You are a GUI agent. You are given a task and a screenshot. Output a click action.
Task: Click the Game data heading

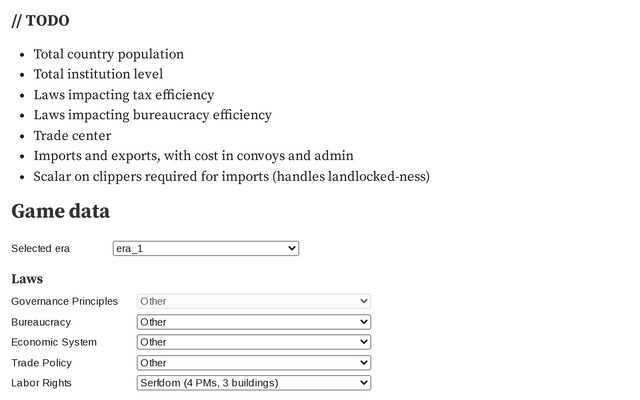pyautogui.click(x=60, y=211)
